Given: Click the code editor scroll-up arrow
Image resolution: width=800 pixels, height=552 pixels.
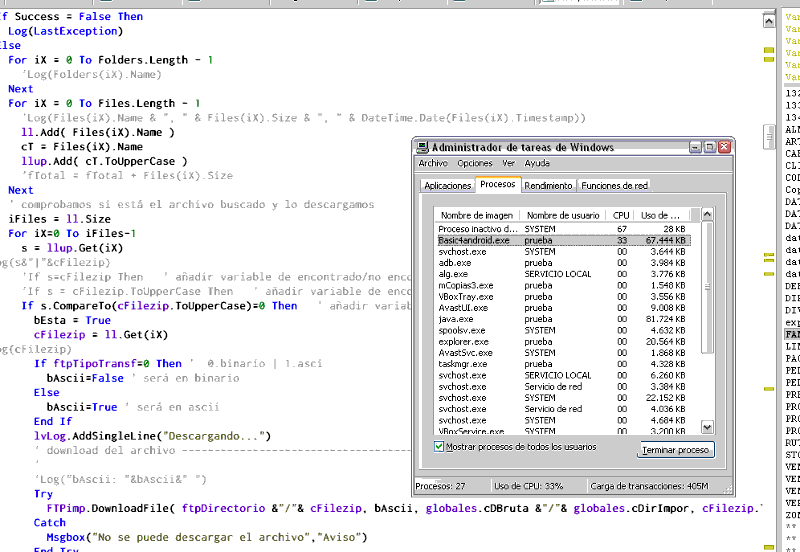Looking at the screenshot, I should point(768,18).
